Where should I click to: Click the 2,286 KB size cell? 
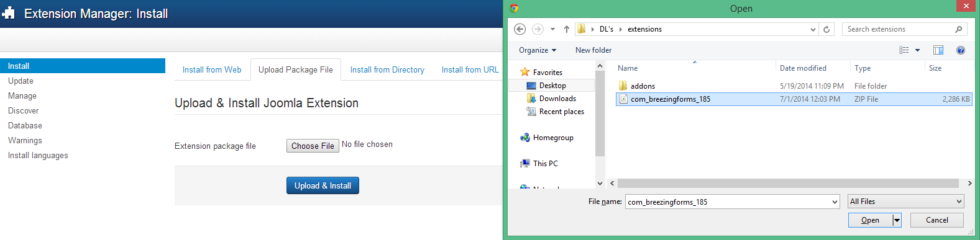point(956,99)
